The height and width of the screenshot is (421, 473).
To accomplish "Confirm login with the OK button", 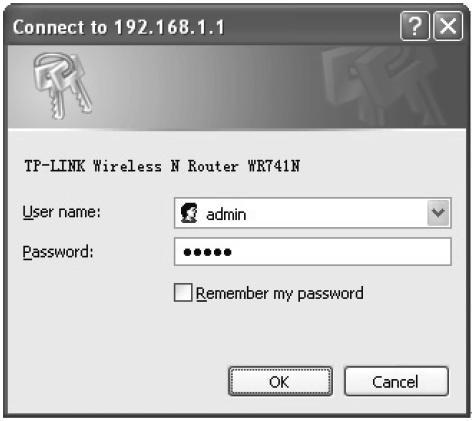I will [280, 382].
